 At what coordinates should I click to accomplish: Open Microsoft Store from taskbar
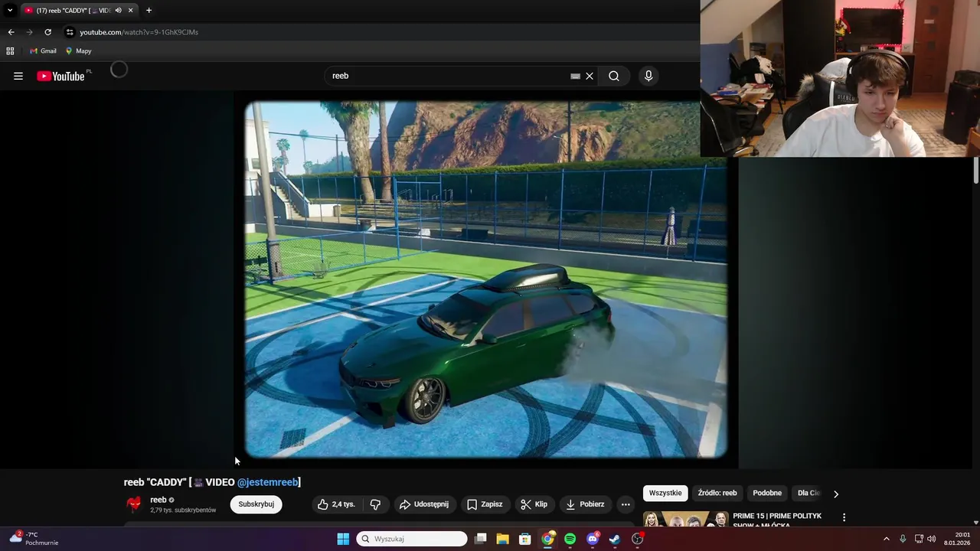pos(525,539)
